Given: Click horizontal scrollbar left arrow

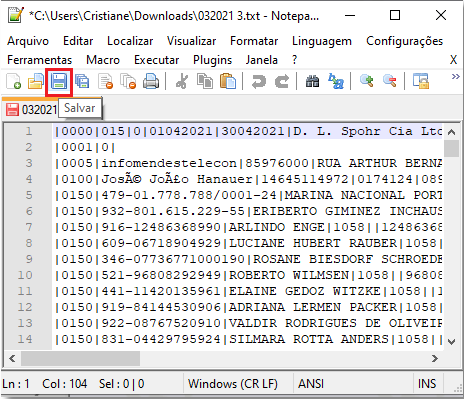Looking at the screenshot, I should tap(12, 358).
